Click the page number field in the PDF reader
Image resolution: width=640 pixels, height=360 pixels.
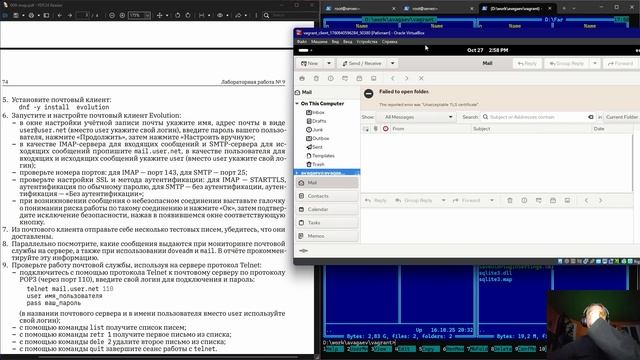click(83, 15)
